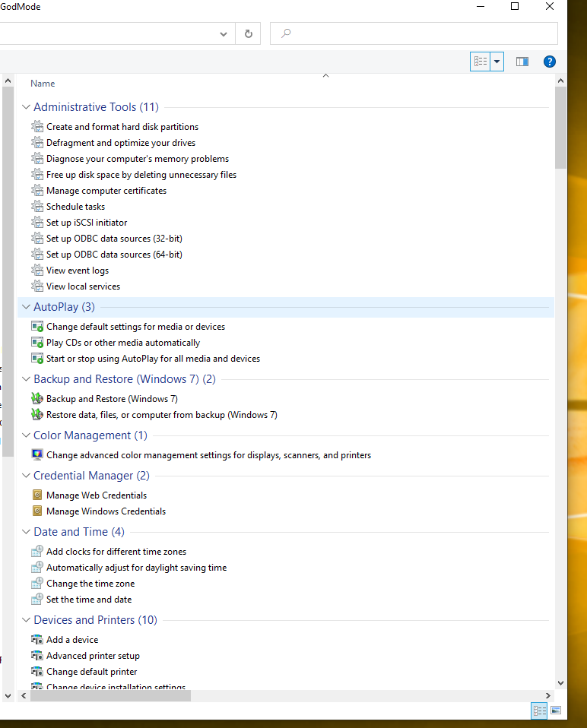
Task: Switch to large thumbnails view in status bar
Action: tap(556, 711)
